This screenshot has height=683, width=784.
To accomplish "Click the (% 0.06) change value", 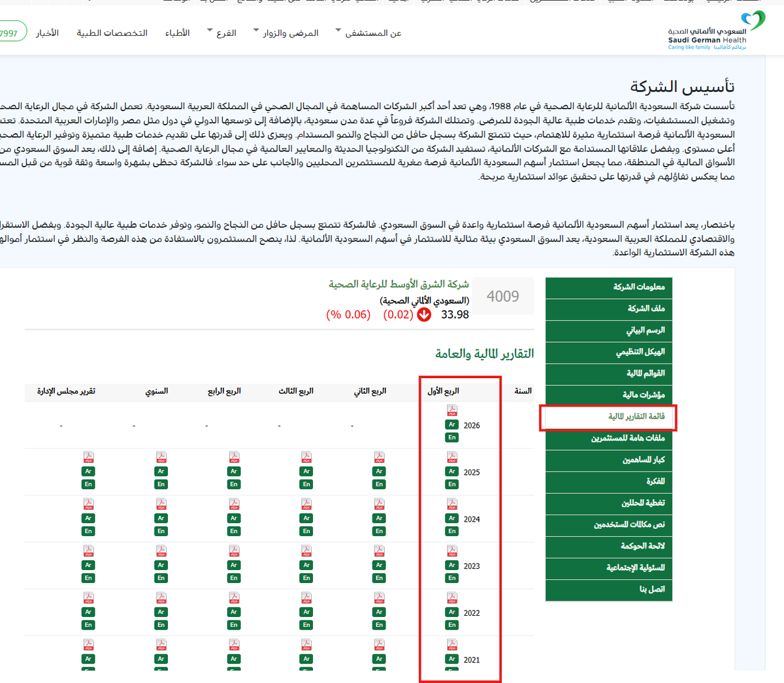I will click(348, 315).
